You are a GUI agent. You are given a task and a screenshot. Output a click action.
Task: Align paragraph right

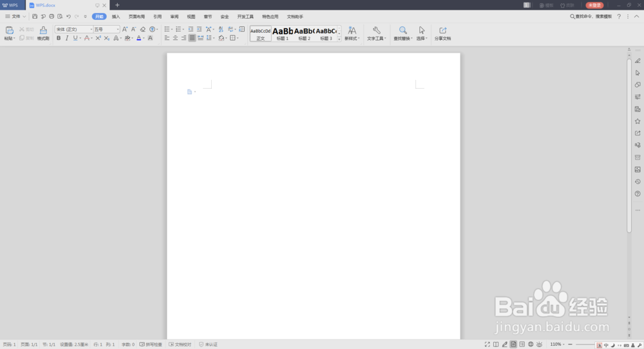tap(184, 38)
